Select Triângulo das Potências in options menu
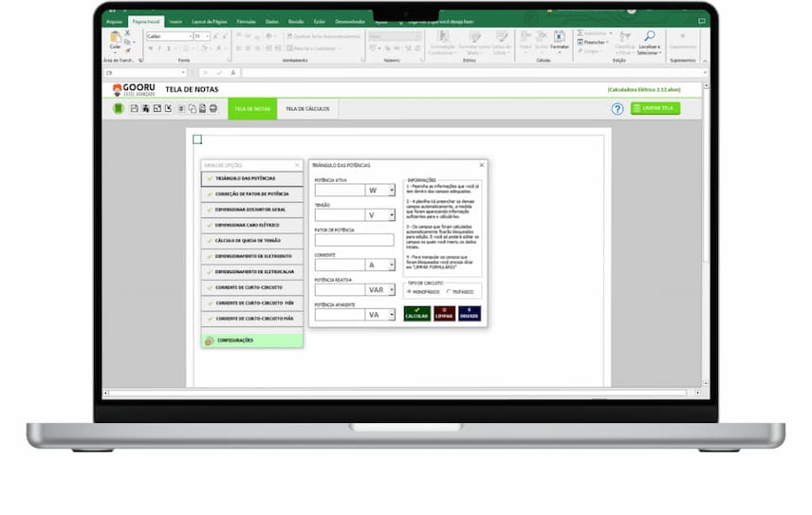Viewport: 812px width, 515px height. 252,178
